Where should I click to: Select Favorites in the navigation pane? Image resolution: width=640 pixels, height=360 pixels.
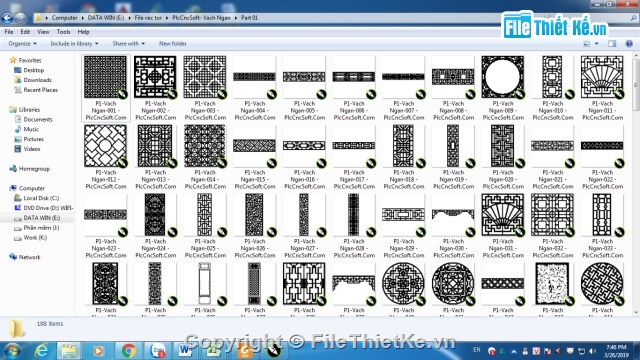click(x=30, y=60)
